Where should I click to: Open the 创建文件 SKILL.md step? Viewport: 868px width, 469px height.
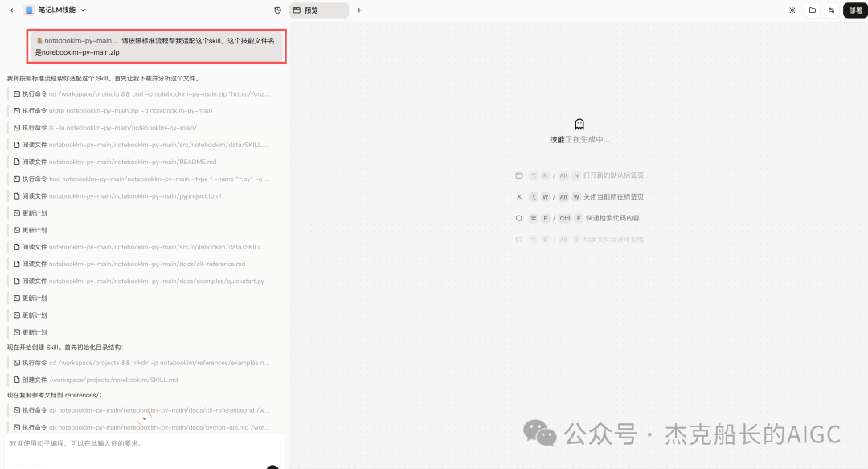tap(96, 380)
